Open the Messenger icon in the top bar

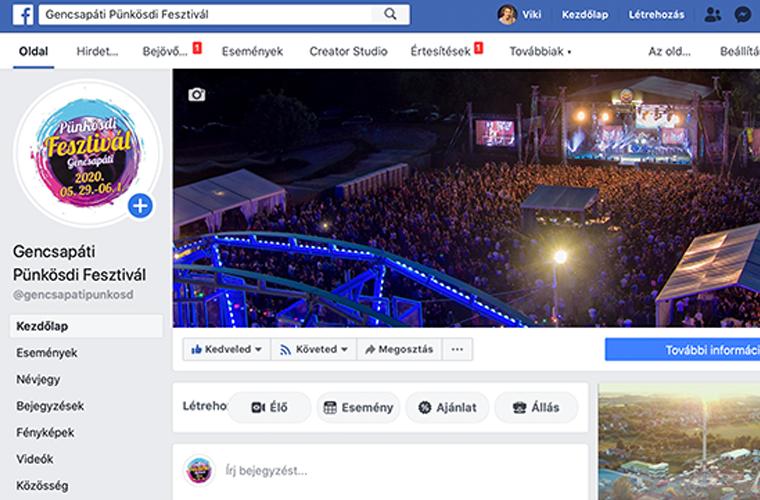[x=743, y=15]
